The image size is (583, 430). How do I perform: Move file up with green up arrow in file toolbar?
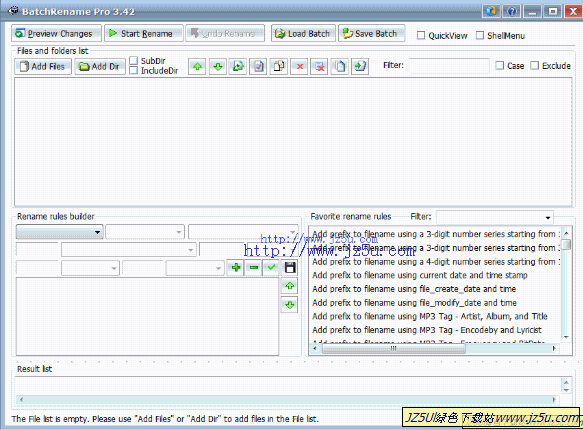pyautogui.click(x=197, y=67)
